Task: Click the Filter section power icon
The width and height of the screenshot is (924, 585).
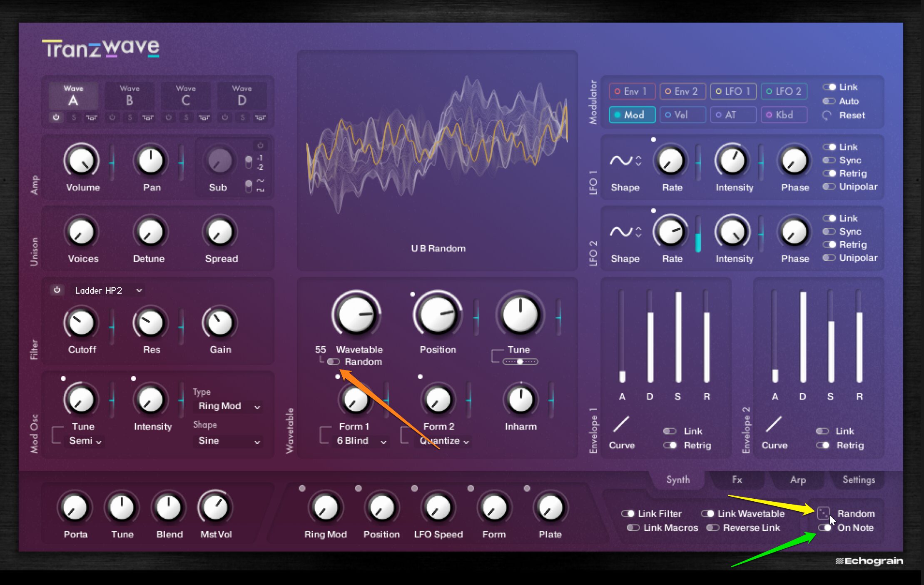Action: [x=57, y=290]
